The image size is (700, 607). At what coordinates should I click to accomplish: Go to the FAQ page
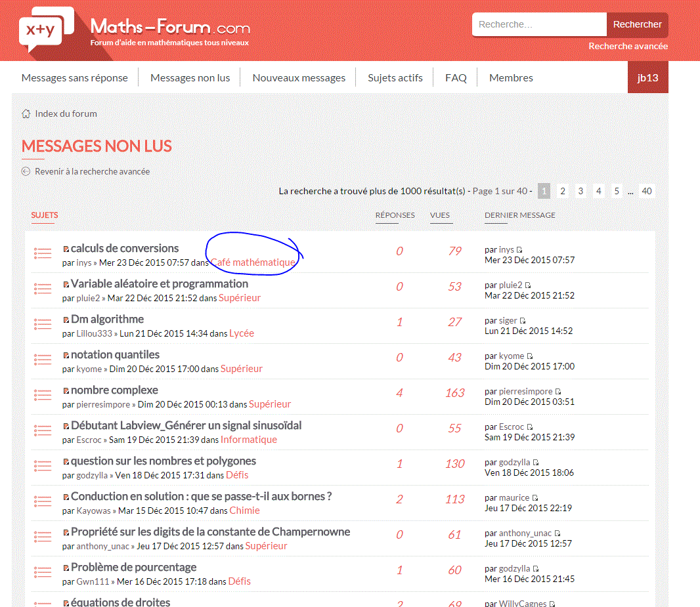[456, 77]
